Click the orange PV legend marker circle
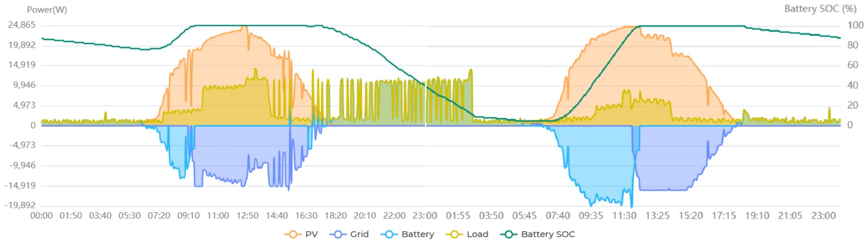Image resolution: width=868 pixels, height=245 pixels. point(293,234)
